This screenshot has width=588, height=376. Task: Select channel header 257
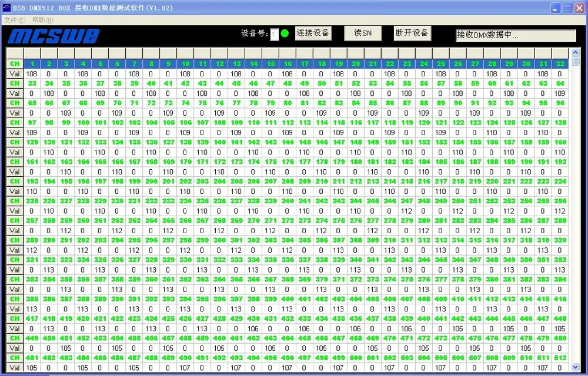[32, 220]
